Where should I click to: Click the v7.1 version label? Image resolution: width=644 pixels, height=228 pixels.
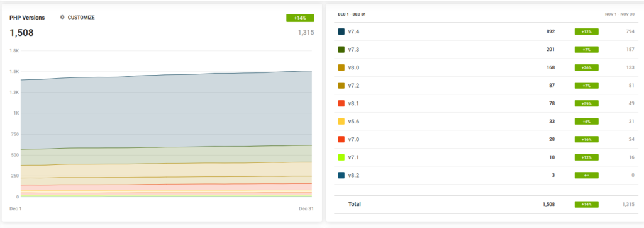pyautogui.click(x=353, y=157)
